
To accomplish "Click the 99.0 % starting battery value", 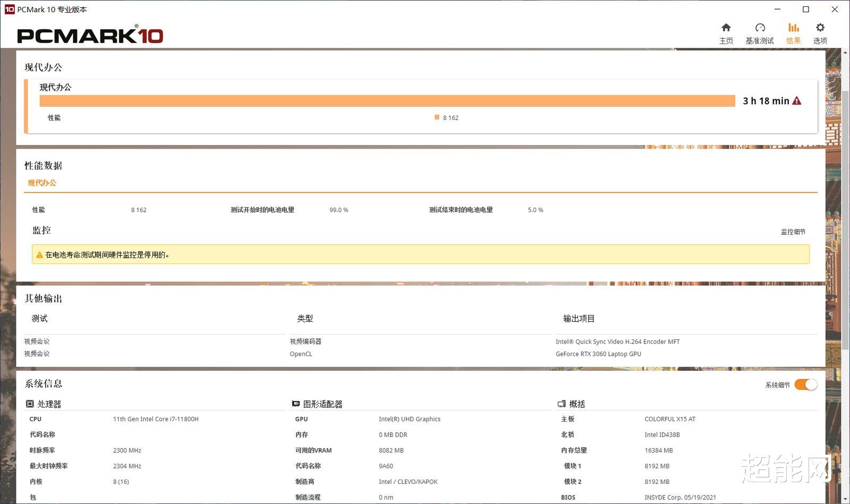I will point(339,210).
